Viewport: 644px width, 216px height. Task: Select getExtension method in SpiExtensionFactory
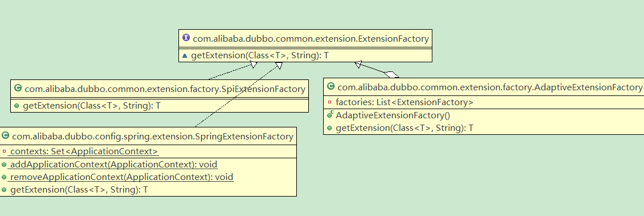pyautogui.click(x=92, y=106)
